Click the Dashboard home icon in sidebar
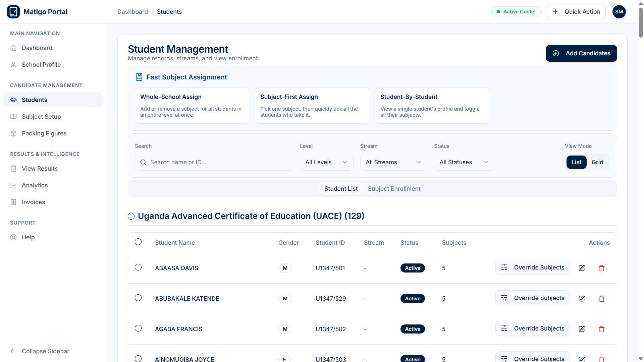644x362 pixels. click(13, 48)
